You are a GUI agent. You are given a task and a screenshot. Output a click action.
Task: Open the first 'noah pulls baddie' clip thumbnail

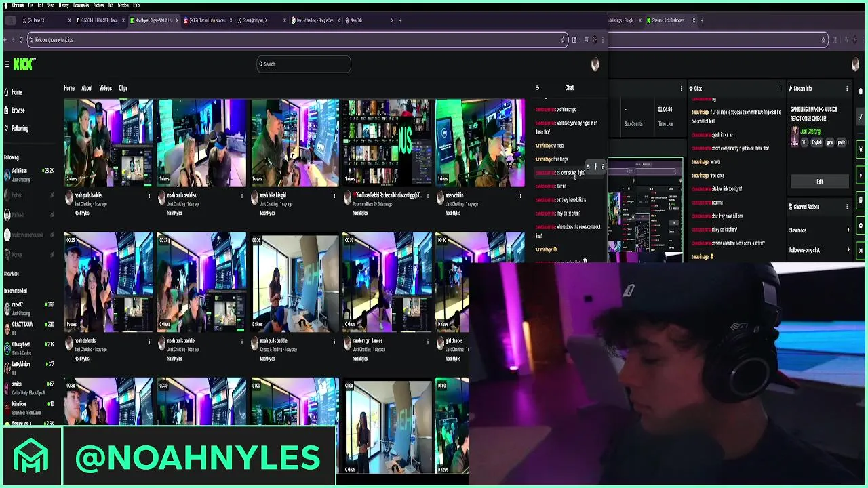tap(108, 143)
